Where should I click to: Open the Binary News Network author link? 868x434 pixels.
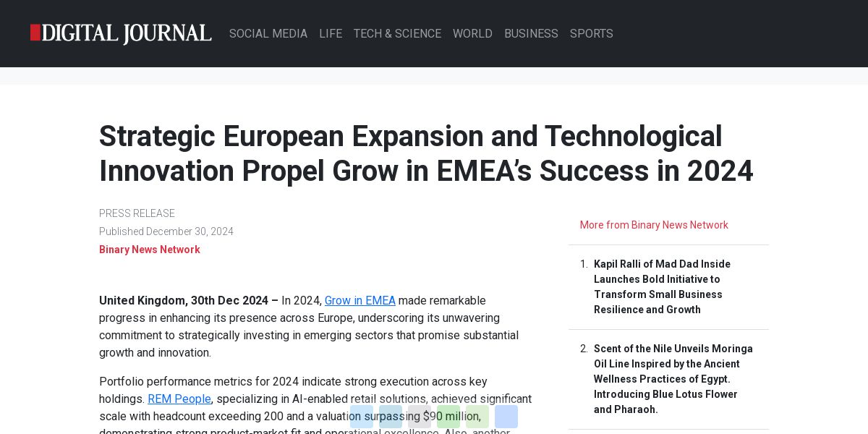(150, 250)
